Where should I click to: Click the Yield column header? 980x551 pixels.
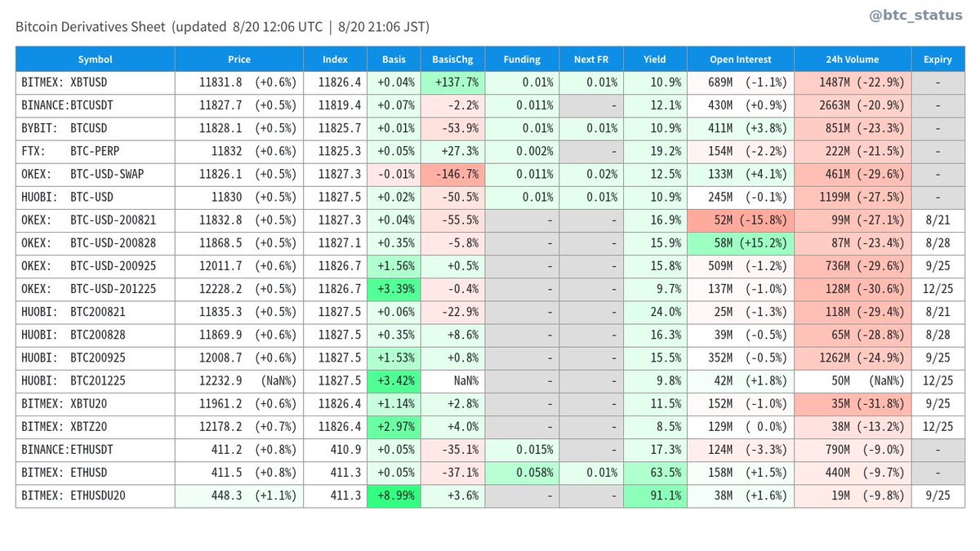click(x=655, y=60)
